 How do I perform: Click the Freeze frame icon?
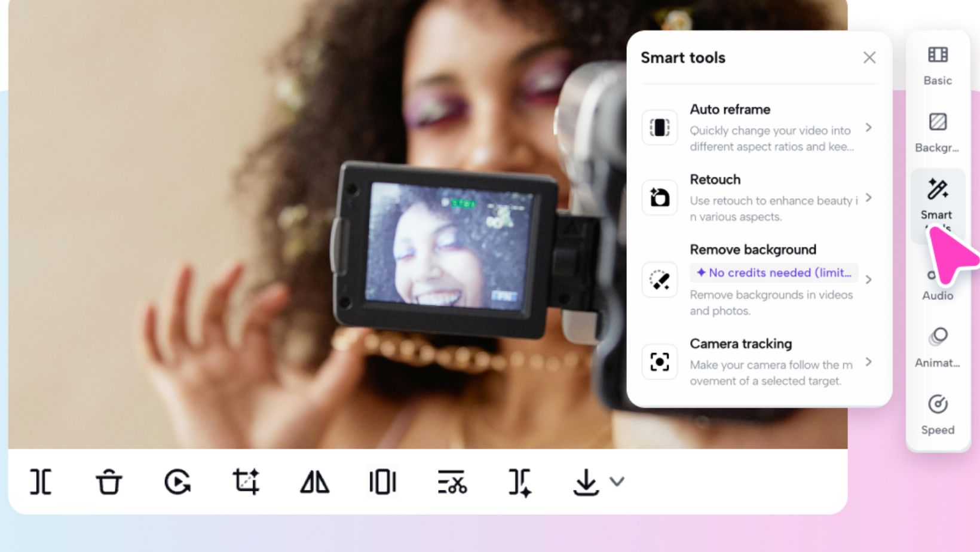(382, 482)
